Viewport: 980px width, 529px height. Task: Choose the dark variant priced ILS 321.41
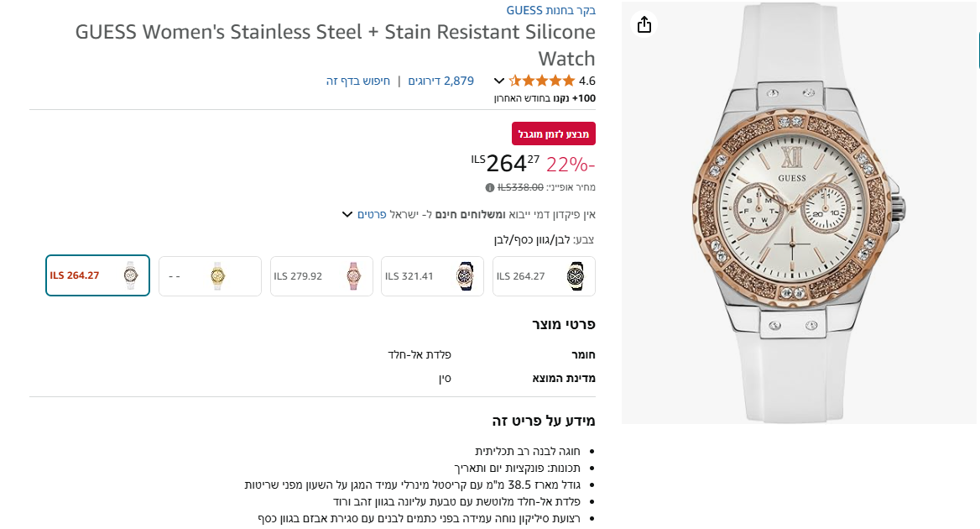(x=432, y=275)
